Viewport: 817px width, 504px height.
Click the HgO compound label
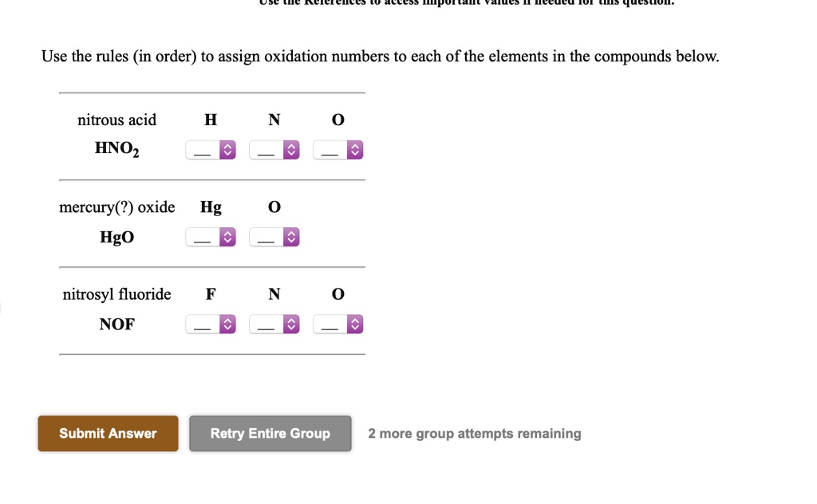click(116, 236)
